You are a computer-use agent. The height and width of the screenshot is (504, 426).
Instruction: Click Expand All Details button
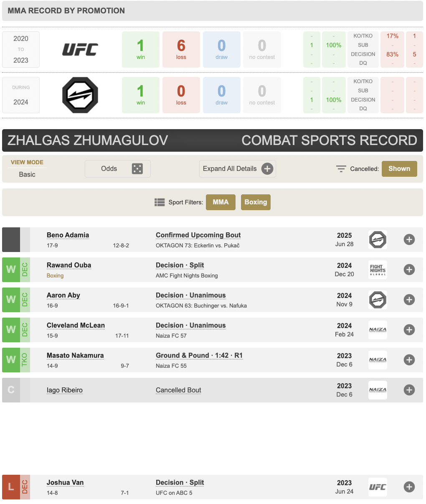[x=238, y=169]
